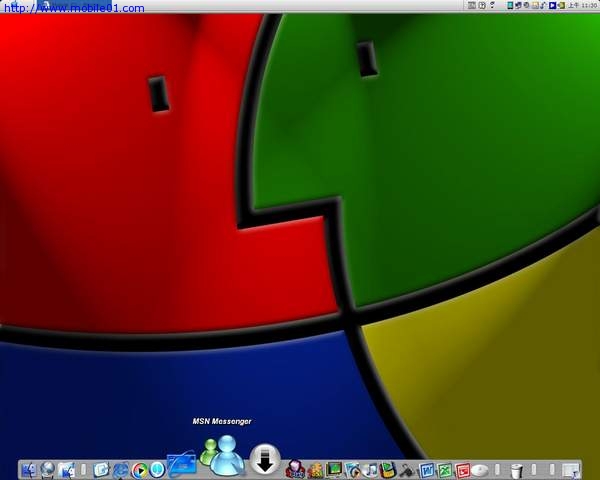Screen dimensions: 600x480
Task: Open the rightmost desktop document dock icon
Action: pyautogui.click(x=570, y=470)
